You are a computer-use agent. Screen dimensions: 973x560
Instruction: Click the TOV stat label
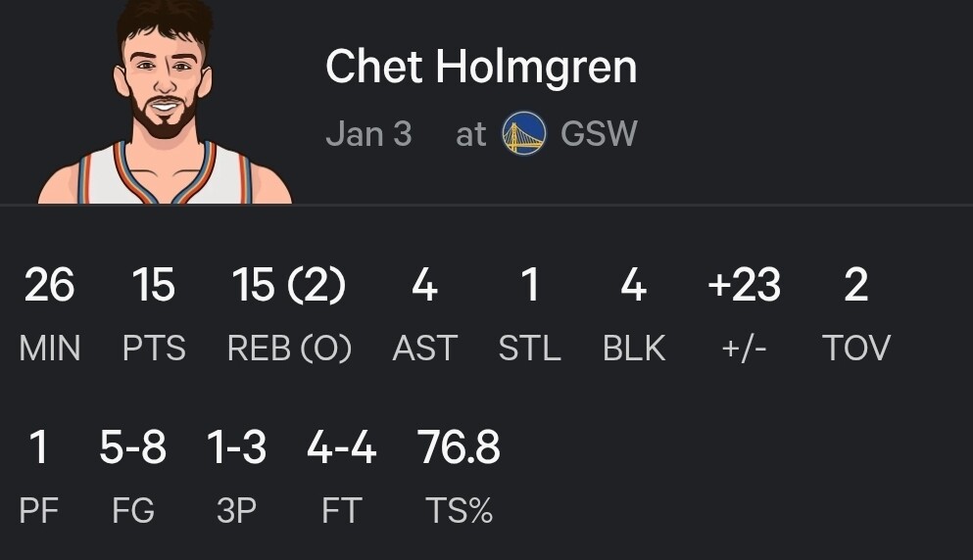point(856,348)
